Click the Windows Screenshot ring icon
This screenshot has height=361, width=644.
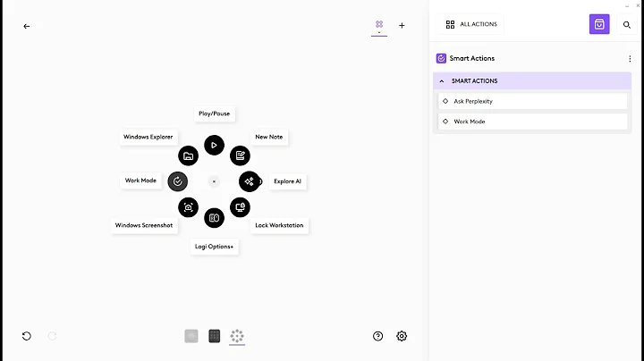point(188,207)
